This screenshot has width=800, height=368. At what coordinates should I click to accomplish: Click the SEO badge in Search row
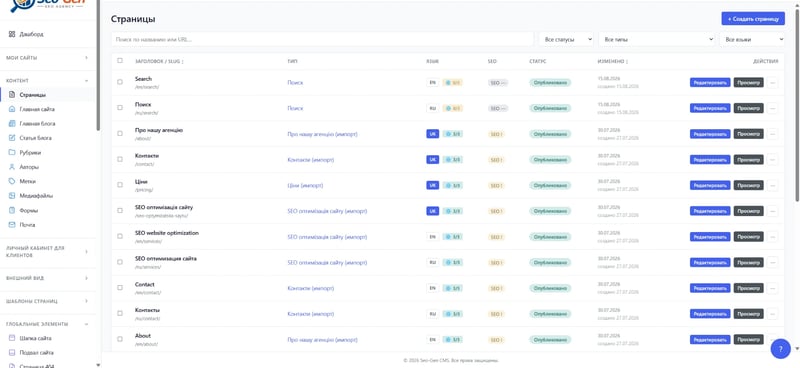[x=498, y=83]
